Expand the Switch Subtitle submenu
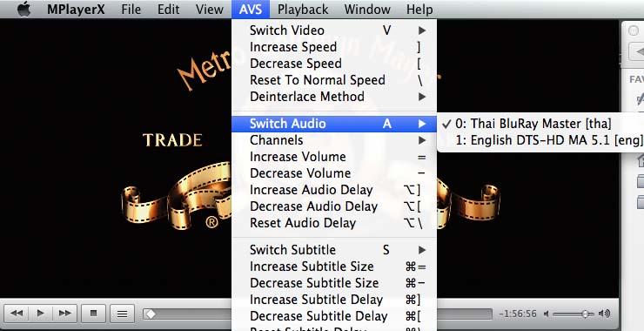Screen dimensions: 644x331 tap(334, 250)
